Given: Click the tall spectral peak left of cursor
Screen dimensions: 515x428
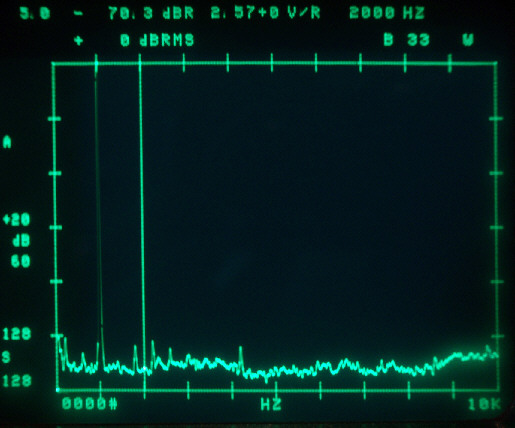Looking at the screenshot, I should [x=99, y=217].
